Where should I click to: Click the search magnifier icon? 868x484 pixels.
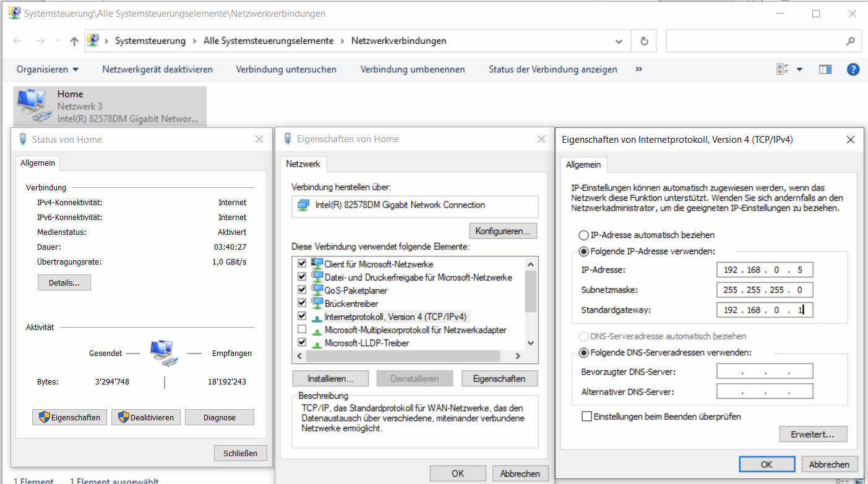point(849,41)
